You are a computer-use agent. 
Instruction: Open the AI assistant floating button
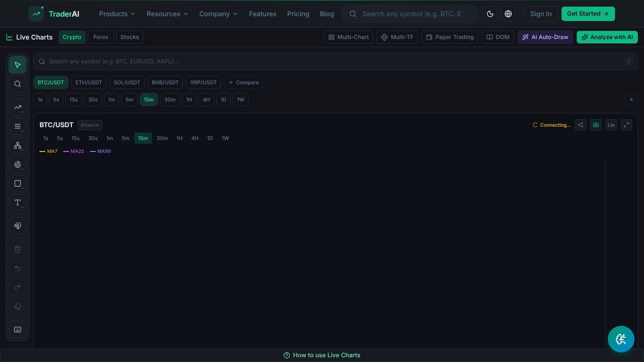click(x=621, y=339)
